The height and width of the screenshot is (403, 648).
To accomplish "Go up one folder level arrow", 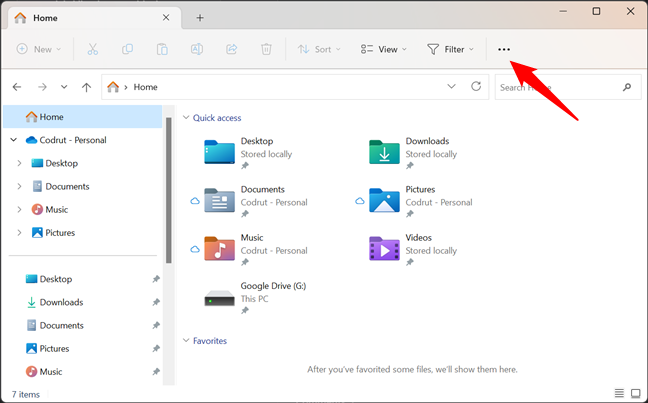I will [x=87, y=88].
